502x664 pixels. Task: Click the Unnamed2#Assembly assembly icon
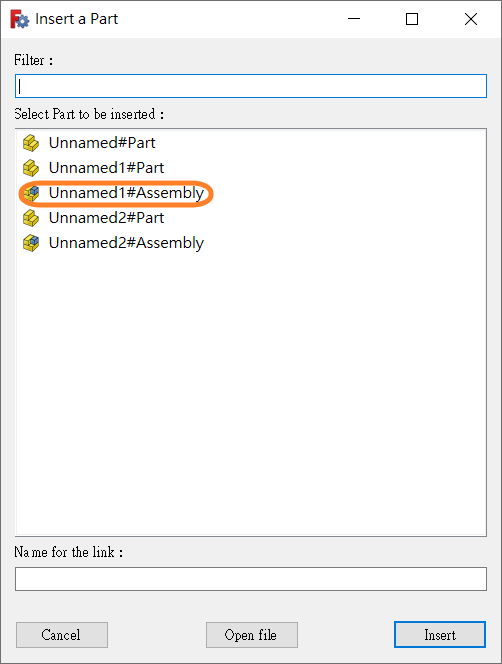[31, 243]
